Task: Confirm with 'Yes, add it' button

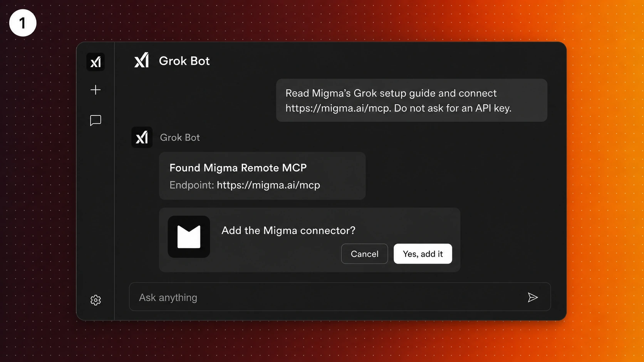Action: 423,254
